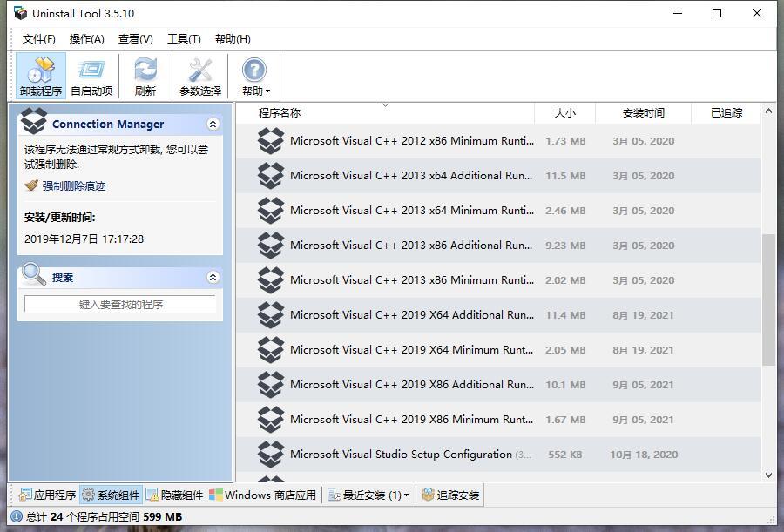The image size is (784, 532).
Task: Open the 帮助(H) menu in menu bar
Action: coord(233,38)
